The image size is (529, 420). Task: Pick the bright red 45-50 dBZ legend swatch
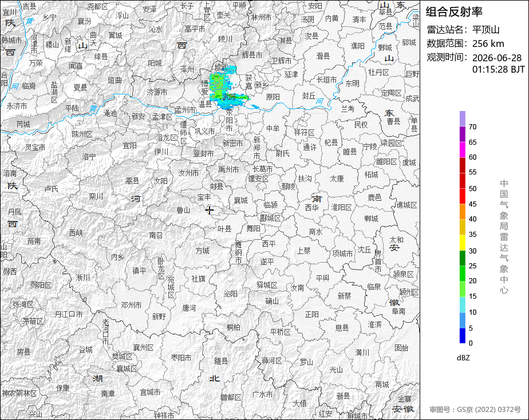[x=463, y=196]
